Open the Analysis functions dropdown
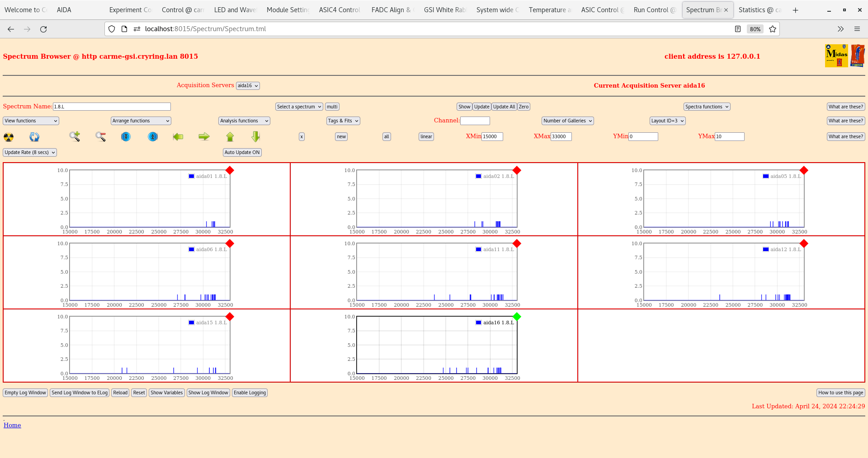 click(x=244, y=121)
